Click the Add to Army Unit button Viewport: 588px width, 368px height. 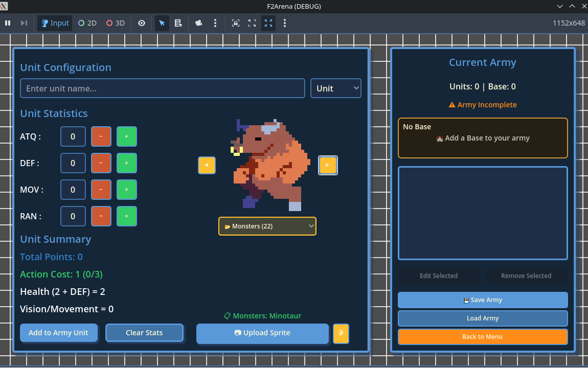pyautogui.click(x=59, y=333)
